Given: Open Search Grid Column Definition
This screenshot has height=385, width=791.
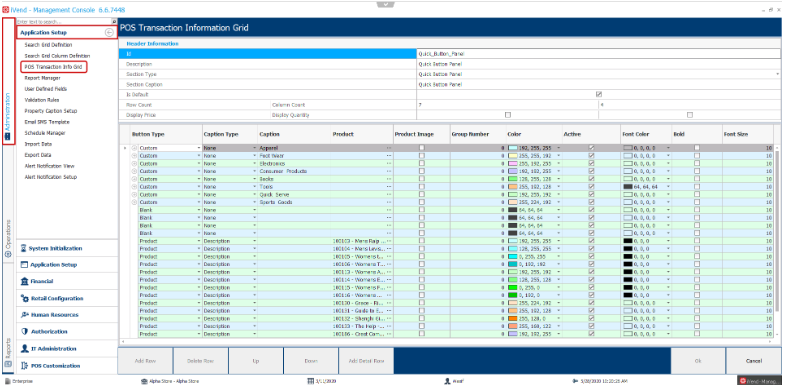Looking at the screenshot, I should [x=58, y=56].
